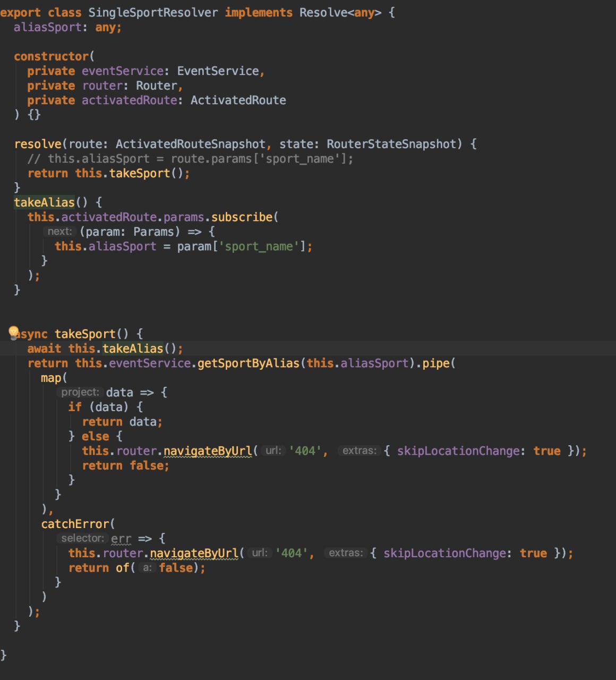Click the 'Params' type in the arrow function
The height and width of the screenshot is (680, 616).
pyautogui.click(x=153, y=232)
